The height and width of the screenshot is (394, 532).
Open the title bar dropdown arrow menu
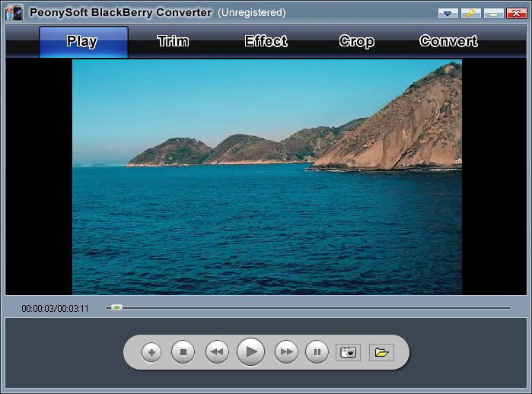pyautogui.click(x=448, y=13)
